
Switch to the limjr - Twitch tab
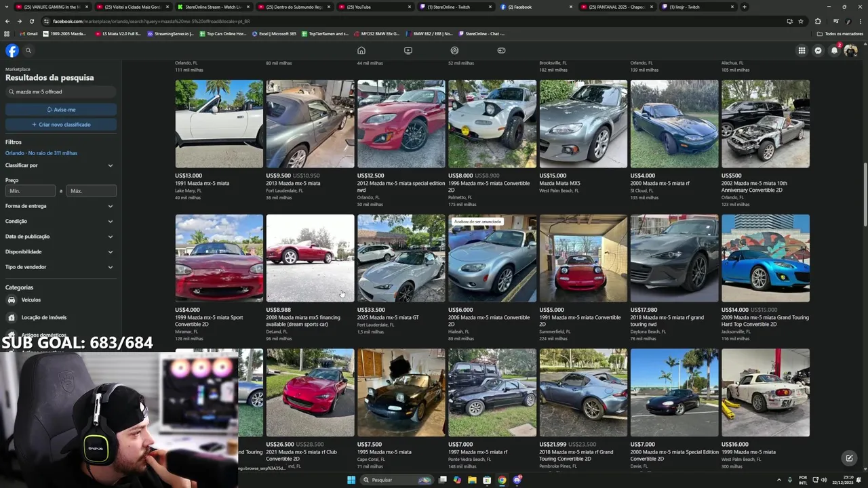(698, 7)
